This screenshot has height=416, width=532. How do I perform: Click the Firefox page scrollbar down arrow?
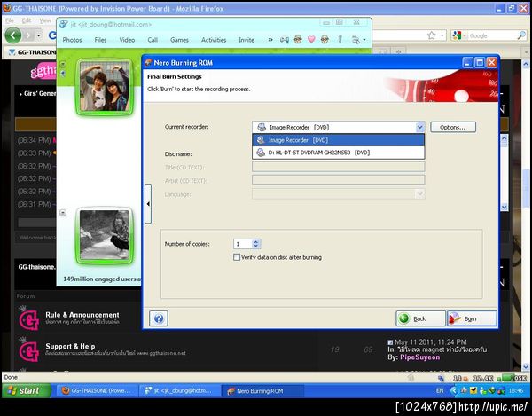(526, 367)
